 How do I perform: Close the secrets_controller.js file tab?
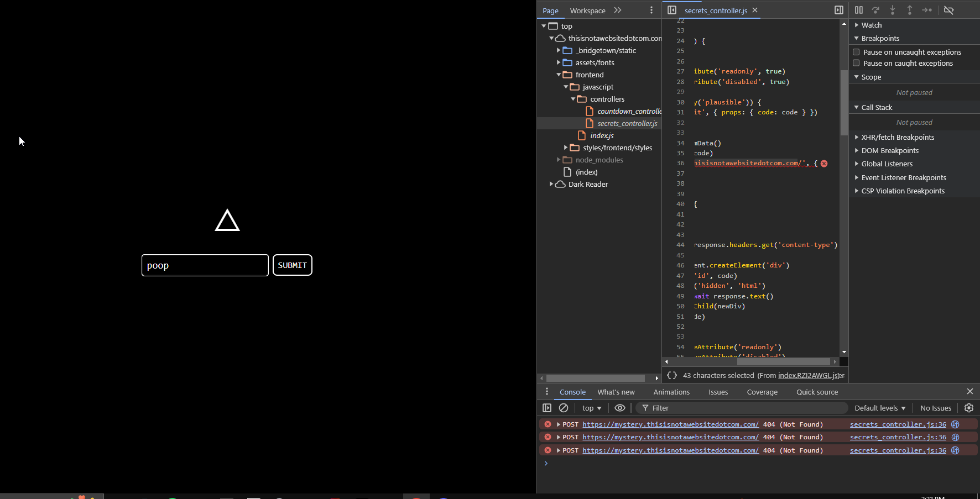[x=755, y=10]
